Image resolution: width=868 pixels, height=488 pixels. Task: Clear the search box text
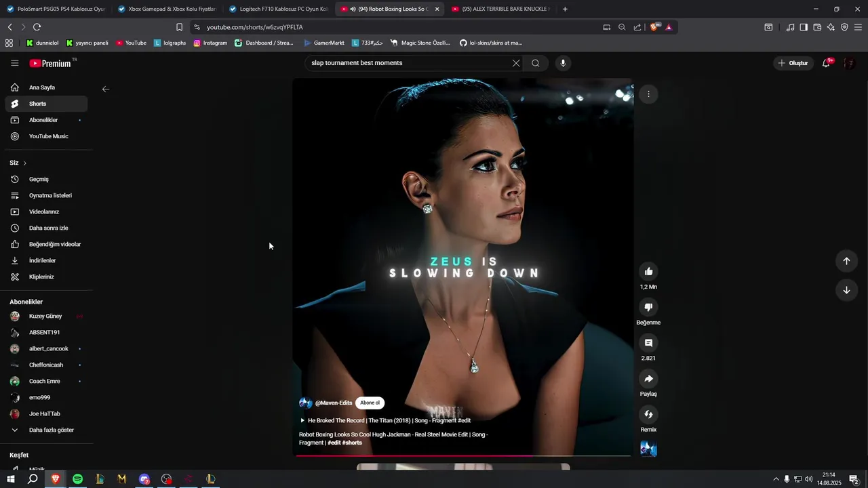coord(516,63)
